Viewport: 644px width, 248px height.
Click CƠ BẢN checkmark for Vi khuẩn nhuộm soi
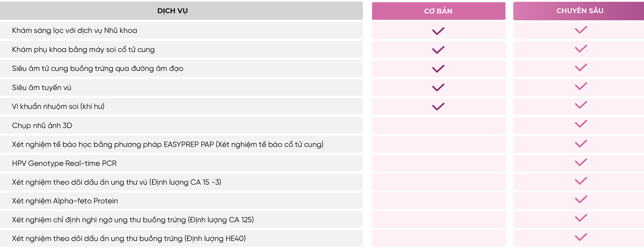click(x=438, y=107)
